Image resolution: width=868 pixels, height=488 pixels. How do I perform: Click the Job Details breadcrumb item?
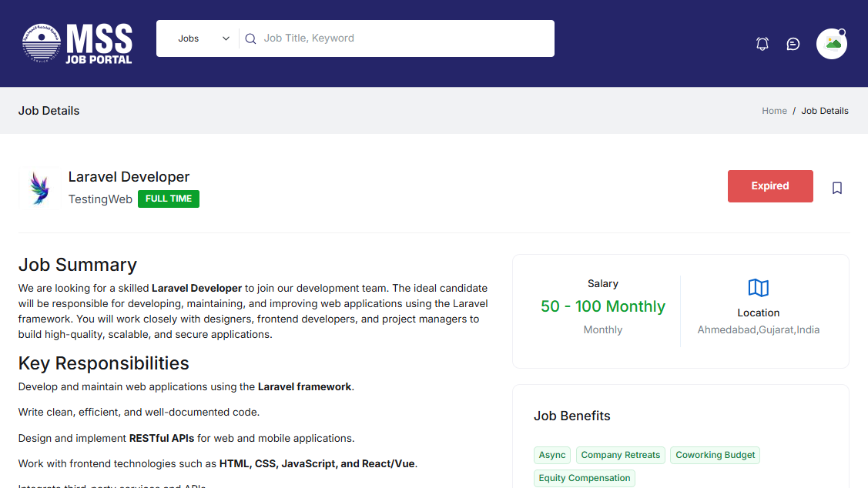(x=825, y=111)
